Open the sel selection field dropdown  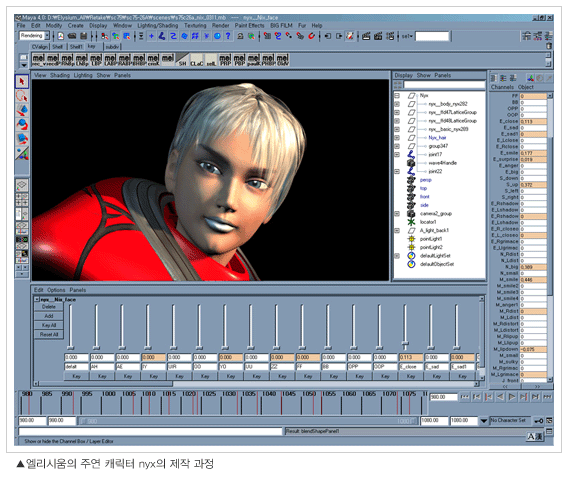(x=408, y=36)
